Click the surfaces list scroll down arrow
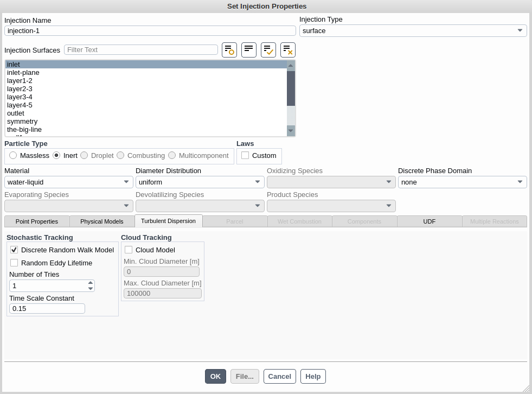Image resolution: width=532 pixels, height=394 pixels. coord(291,130)
